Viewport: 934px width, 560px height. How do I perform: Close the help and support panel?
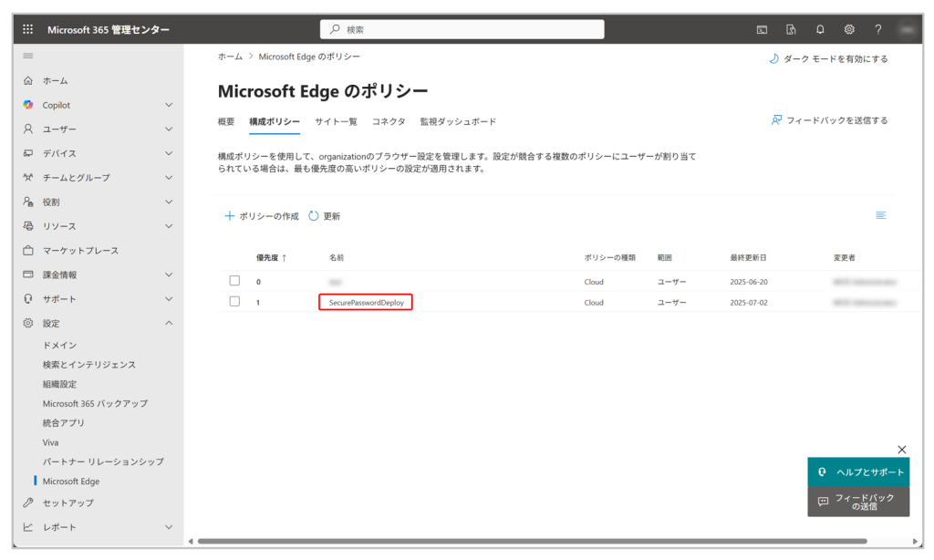[x=902, y=450]
